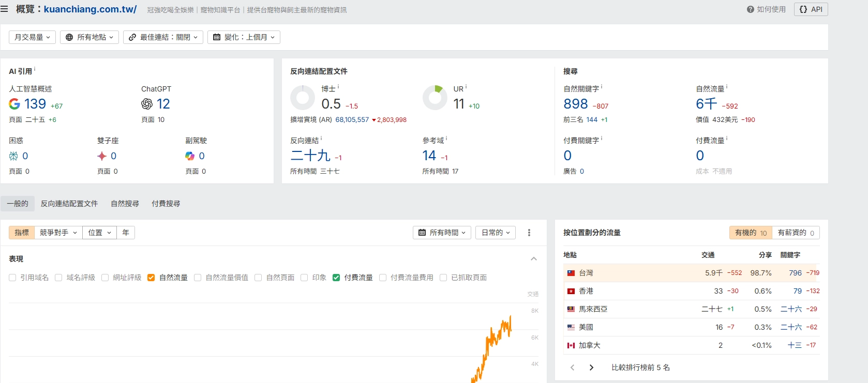Screen dimensions: 868x383
Task: Open the hamburger menu icon
Action: coord(5,9)
